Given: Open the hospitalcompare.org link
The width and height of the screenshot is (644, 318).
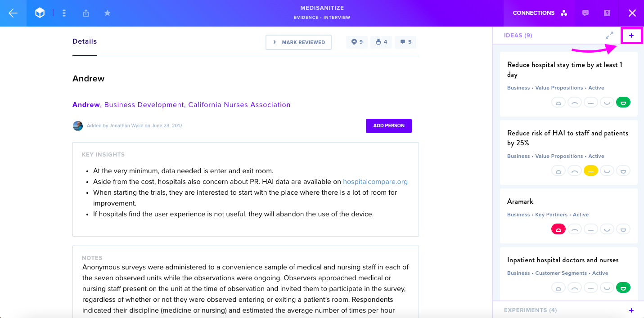Looking at the screenshot, I should (x=375, y=182).
